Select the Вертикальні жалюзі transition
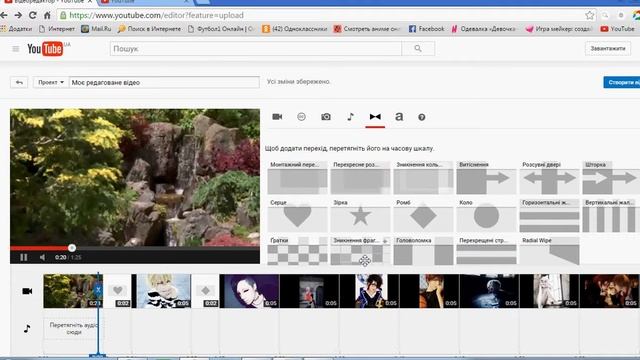The width and height of the screenshot is (640, 360). point(611,216)
